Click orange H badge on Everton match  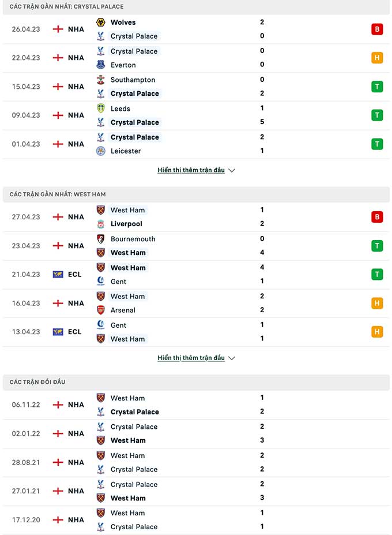click(377, 58)
